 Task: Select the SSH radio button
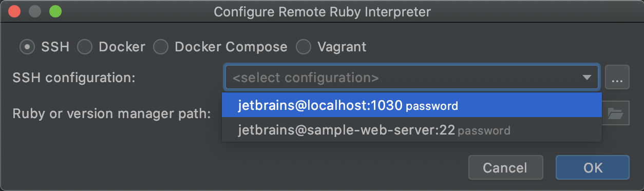click(27, 47)
